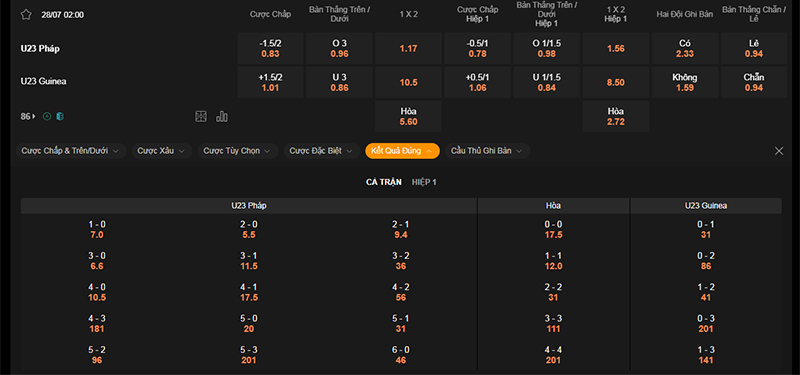Mark the match as favorite with the star icon

[26, 14]
